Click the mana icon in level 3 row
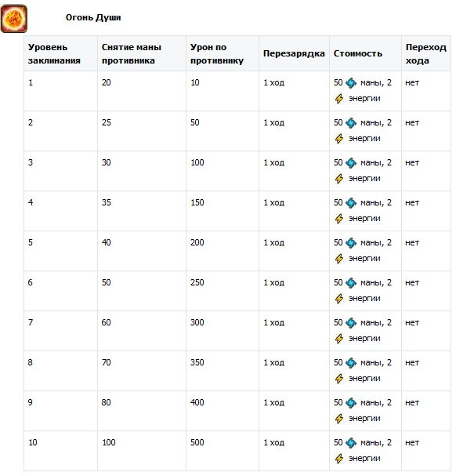This screenshot has width=456, height=476. [x=351, y=163]
